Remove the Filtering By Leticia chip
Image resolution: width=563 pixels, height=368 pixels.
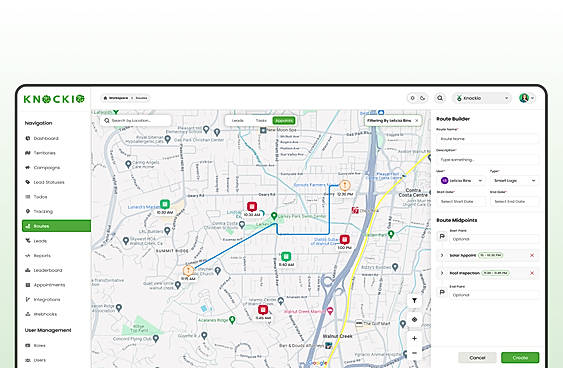[x=417, y=121]
